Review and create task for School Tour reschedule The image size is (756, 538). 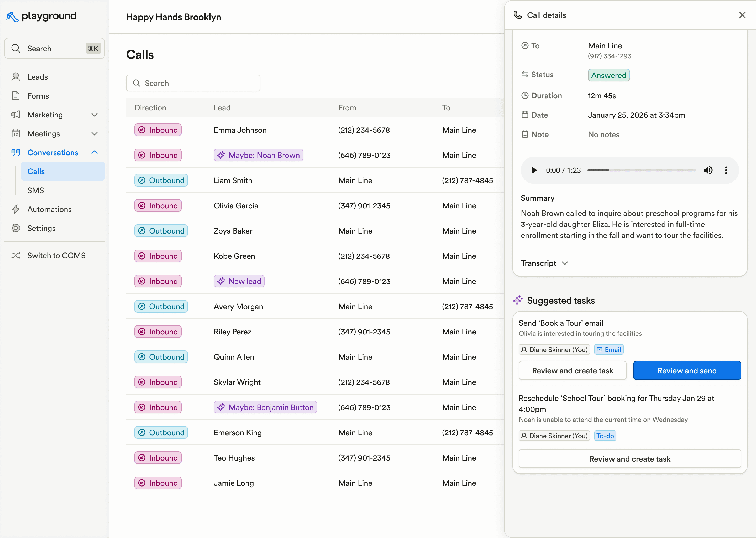point(629,459)
